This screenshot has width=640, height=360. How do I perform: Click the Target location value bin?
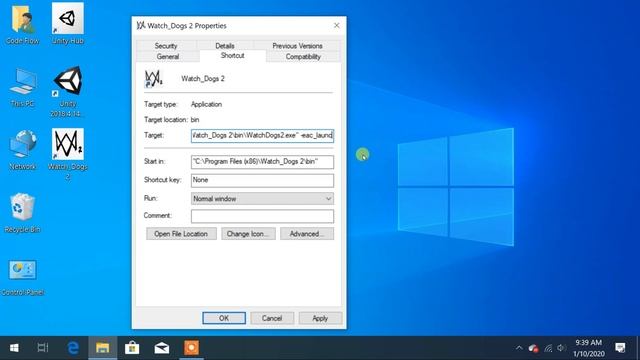pyautogui.click(x=195, y=120)
